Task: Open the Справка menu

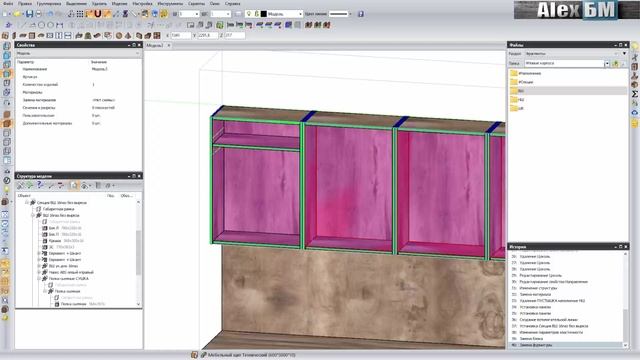Action: 233,3
